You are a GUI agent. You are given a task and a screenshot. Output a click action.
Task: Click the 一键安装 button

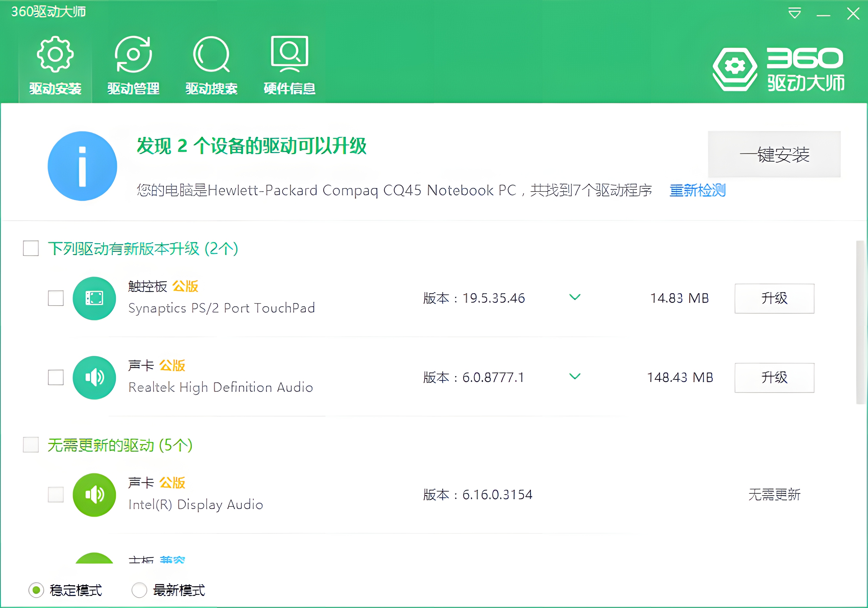(x=774, y=154)
